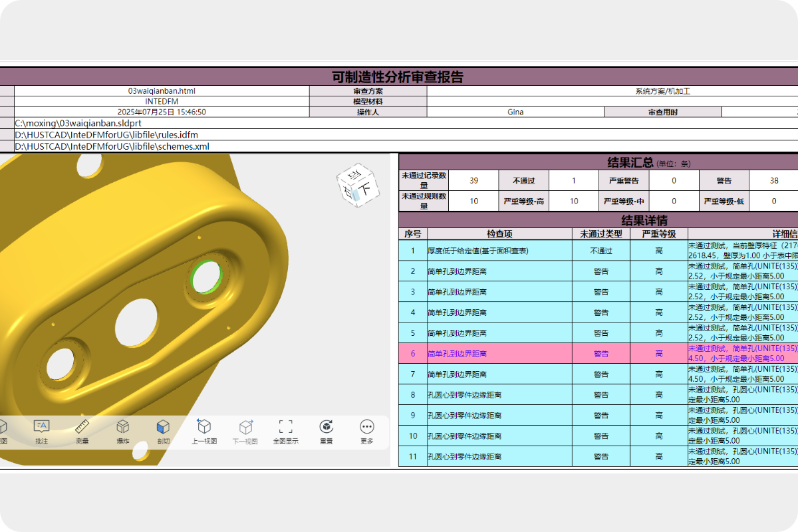Click the 检查项 column header

pos(499,234)
